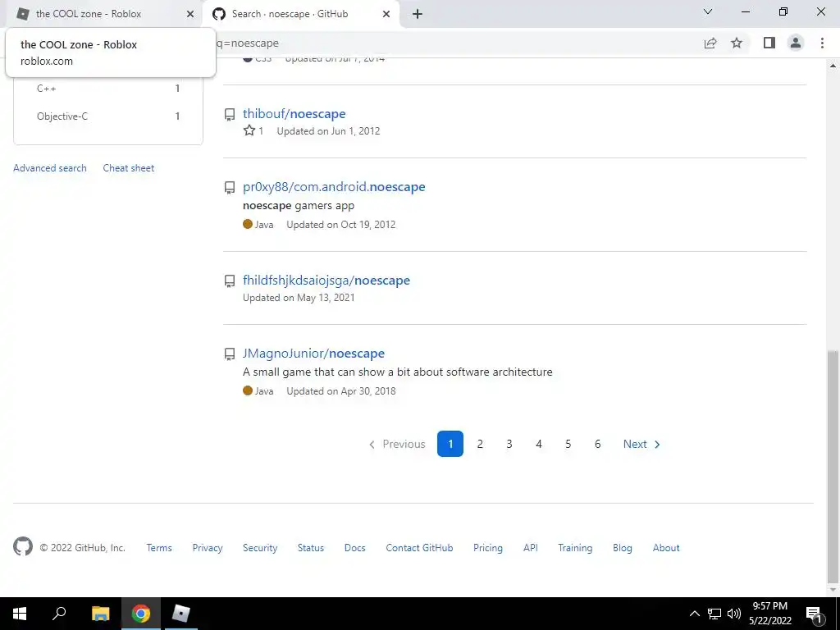Open volume control tray icon
The height and width of the screenshot is (630, 840).
coord(734,614)
